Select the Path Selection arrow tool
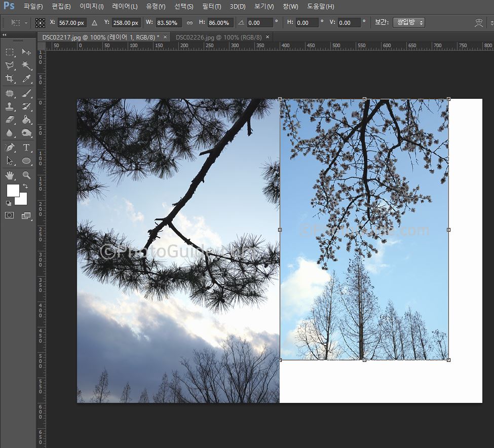Screen dimensions: 494x448 (10, 161)
